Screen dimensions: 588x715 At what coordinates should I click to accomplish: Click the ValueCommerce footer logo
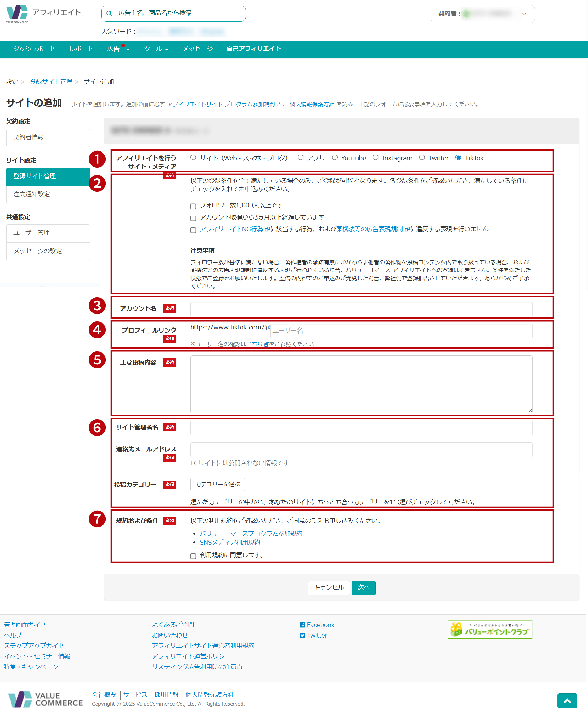pos(46,699)
